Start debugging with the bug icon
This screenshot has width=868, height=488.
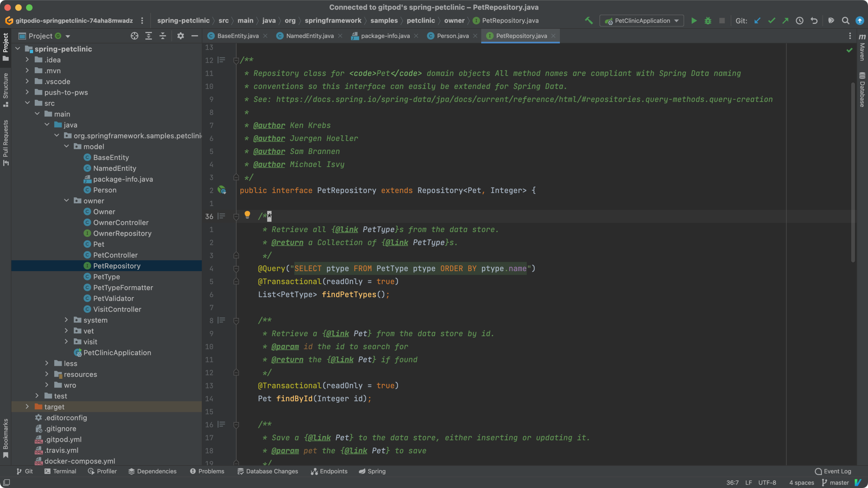coord(708,20)
